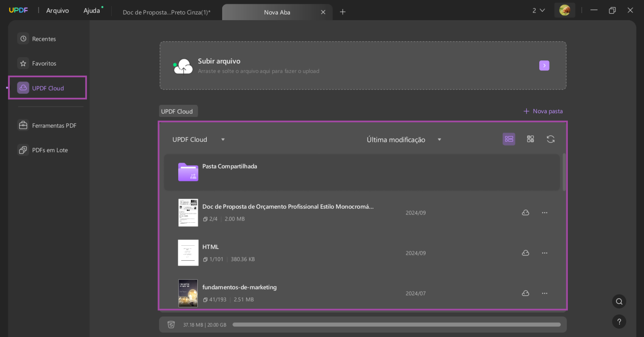Click Doc de Proposta de Orçamento file name
This screenshot has width=644, height=337.
click(x=288, y=206)
